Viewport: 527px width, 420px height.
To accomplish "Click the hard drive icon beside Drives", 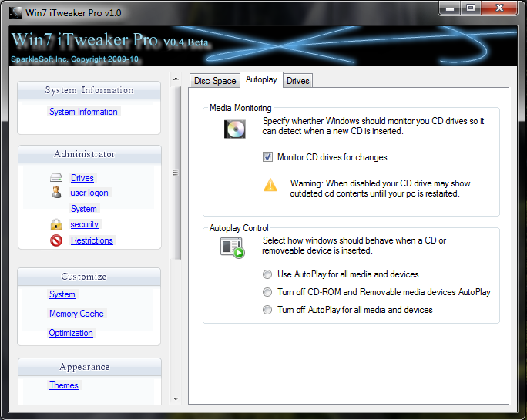I will click(x=56, y=177).
